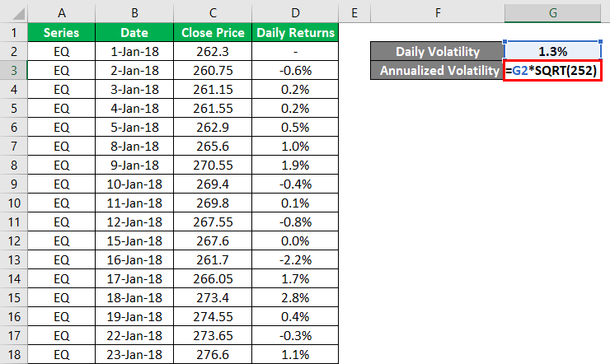
Task: Select column G header
Action: coord(553,13)
